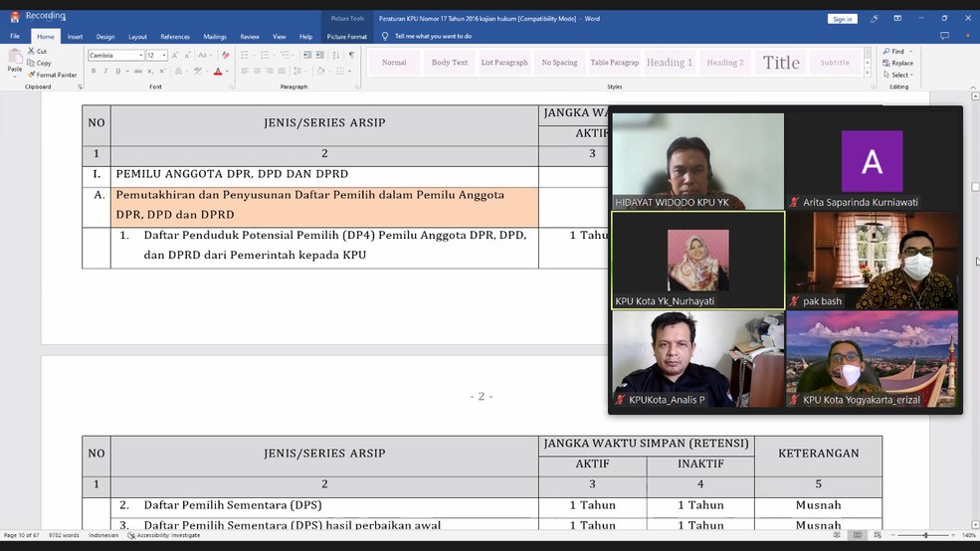Click the Increase Indent icon
The height and width of the screenshot is (551, 980).
click(x=320, y=56)
